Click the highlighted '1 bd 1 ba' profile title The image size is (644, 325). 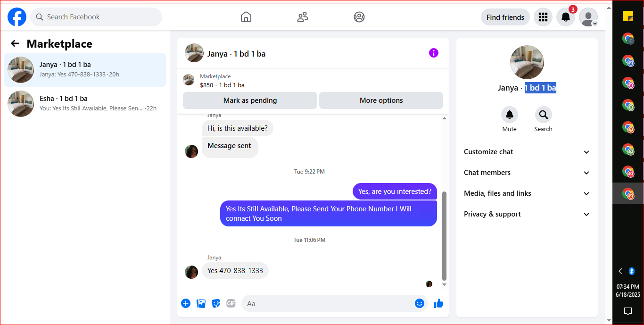click(x=540, y=88)
